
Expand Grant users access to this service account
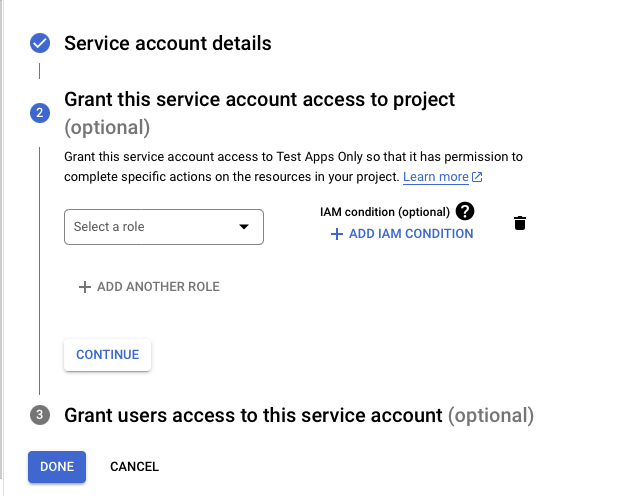click(299, 415)
